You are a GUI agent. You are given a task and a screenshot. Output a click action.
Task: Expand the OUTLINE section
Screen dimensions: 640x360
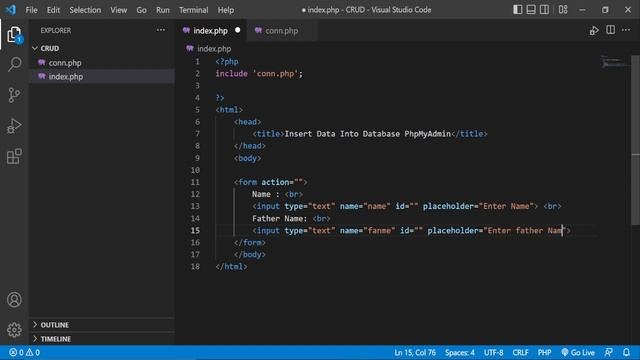point(101,325)
